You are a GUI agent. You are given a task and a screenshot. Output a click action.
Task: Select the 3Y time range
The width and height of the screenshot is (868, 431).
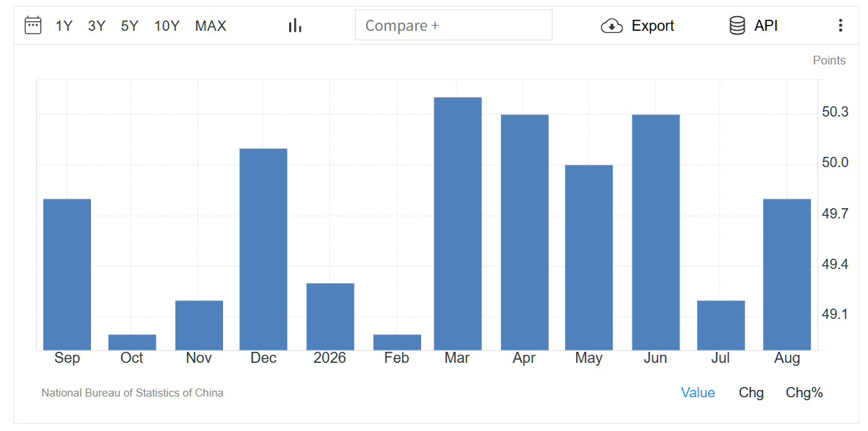click(x=96, y=26)
